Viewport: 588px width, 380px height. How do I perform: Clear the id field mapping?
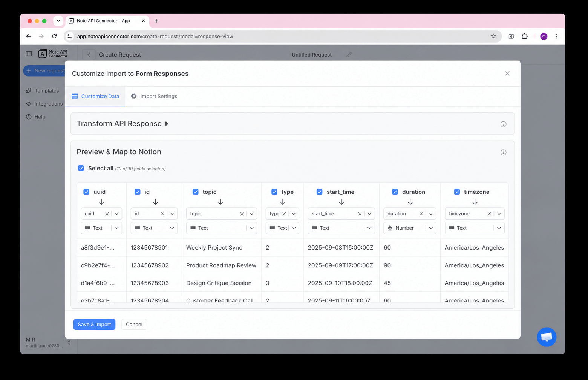point(162,214)
